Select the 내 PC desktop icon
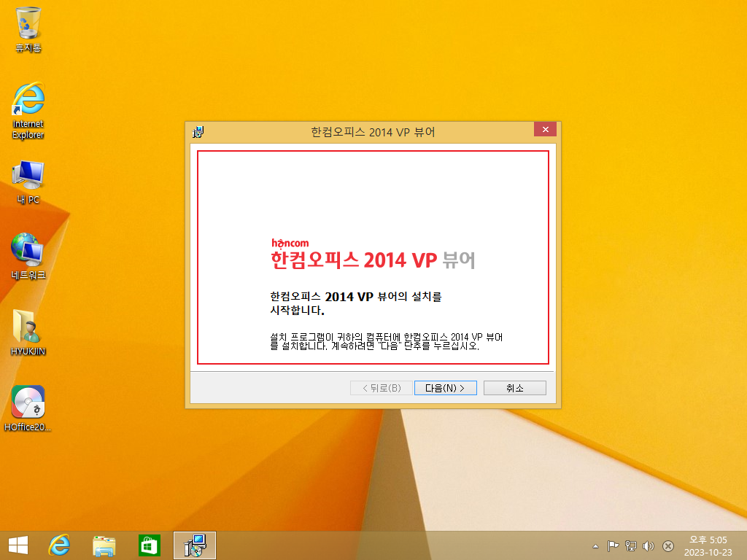Image resolution: width=747 pixels, height=560 pixels. coord(28,182)
